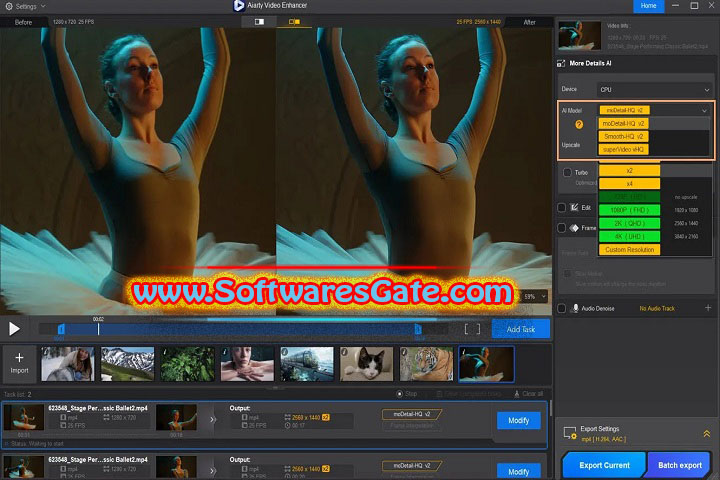Expand the Waiting to start task's arrow chevron

point(212,419)
